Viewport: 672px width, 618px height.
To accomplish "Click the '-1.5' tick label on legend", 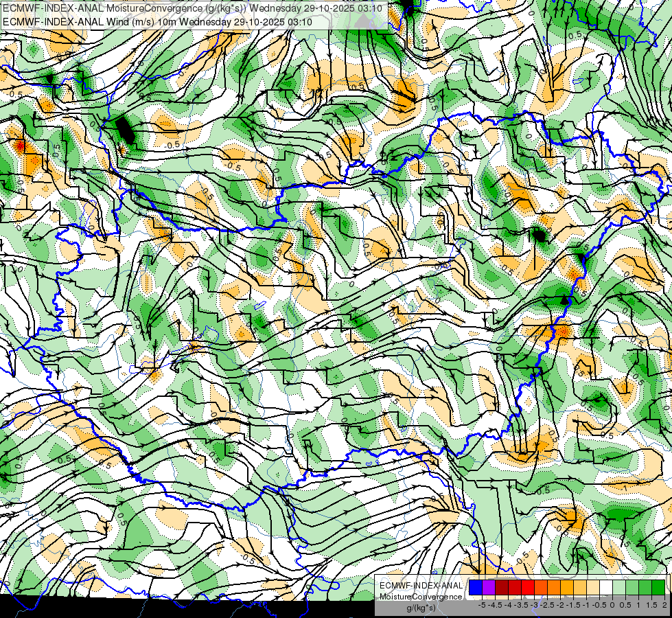I will [573, 605].
